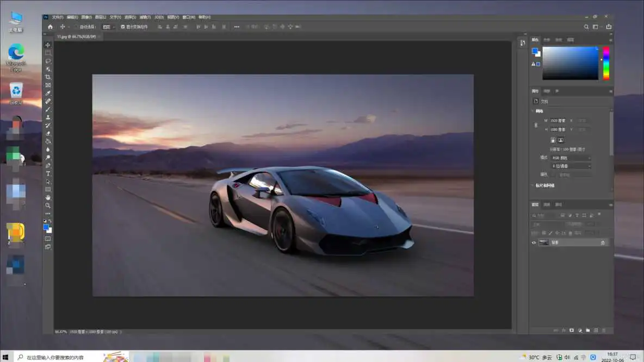Select the Lasso tool
This screenshot has height=362, width=644.
coord(48,61)
